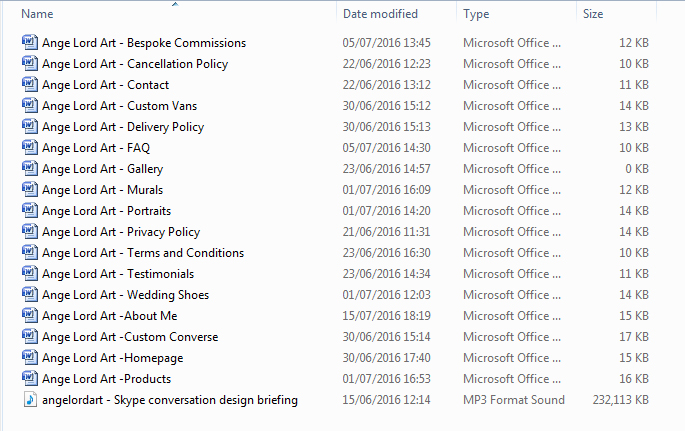Select the Privacy Policy file icon
The height and width of the screenshot is (431, 685).
coord(30,231)
